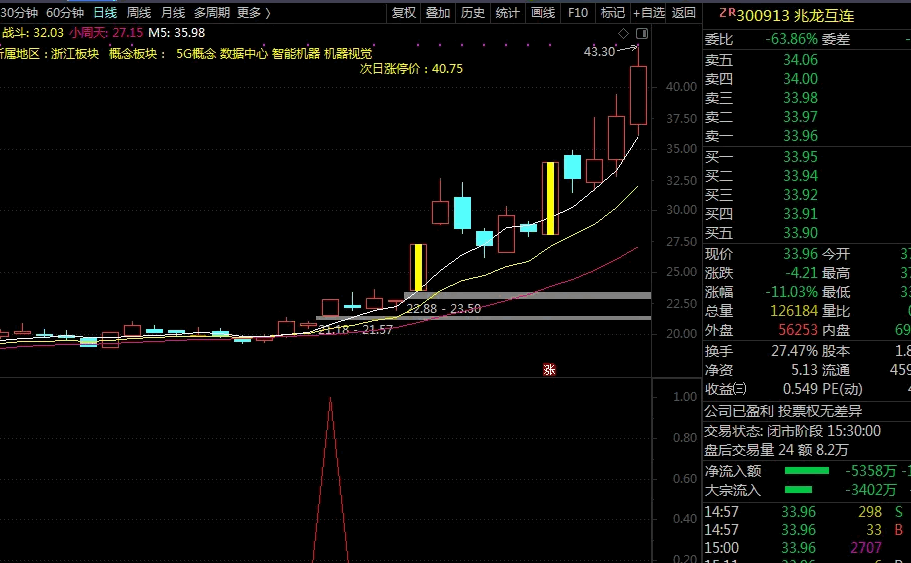Open the 智能机器 concept link

pos(296,53)
